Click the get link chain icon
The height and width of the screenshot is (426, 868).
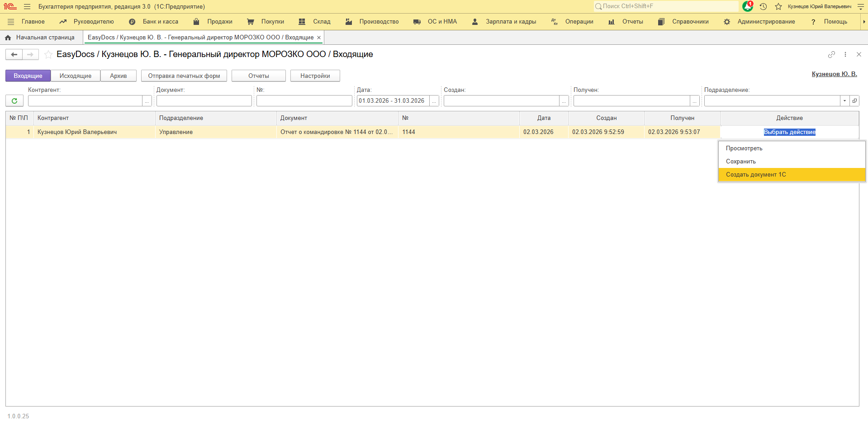coord(831,54)
